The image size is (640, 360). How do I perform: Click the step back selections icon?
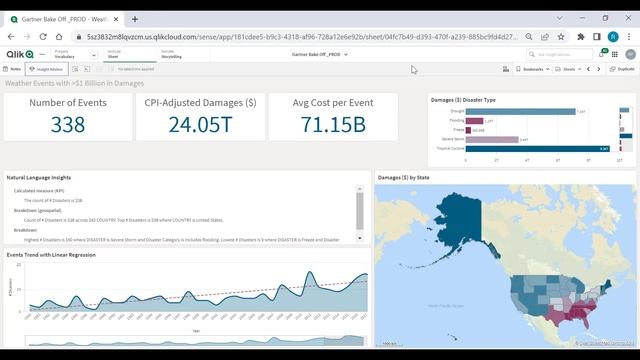coord(87,69)
